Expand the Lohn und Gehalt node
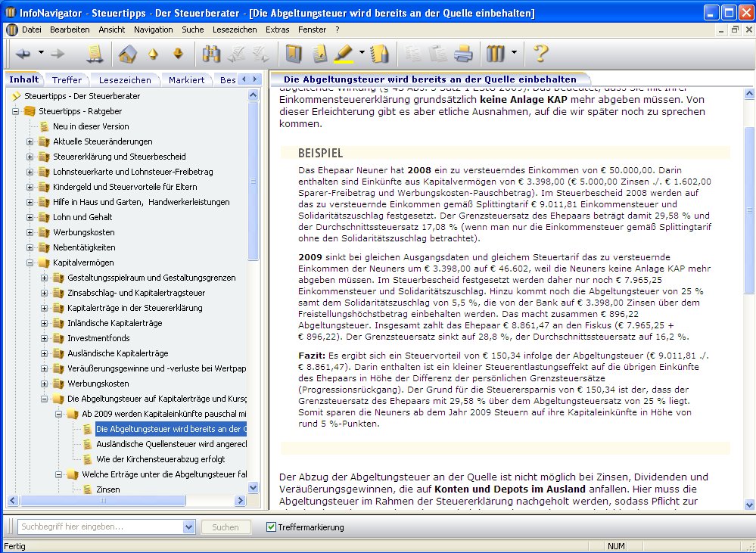Screen dimensions: 756x553 pos(30,217)
